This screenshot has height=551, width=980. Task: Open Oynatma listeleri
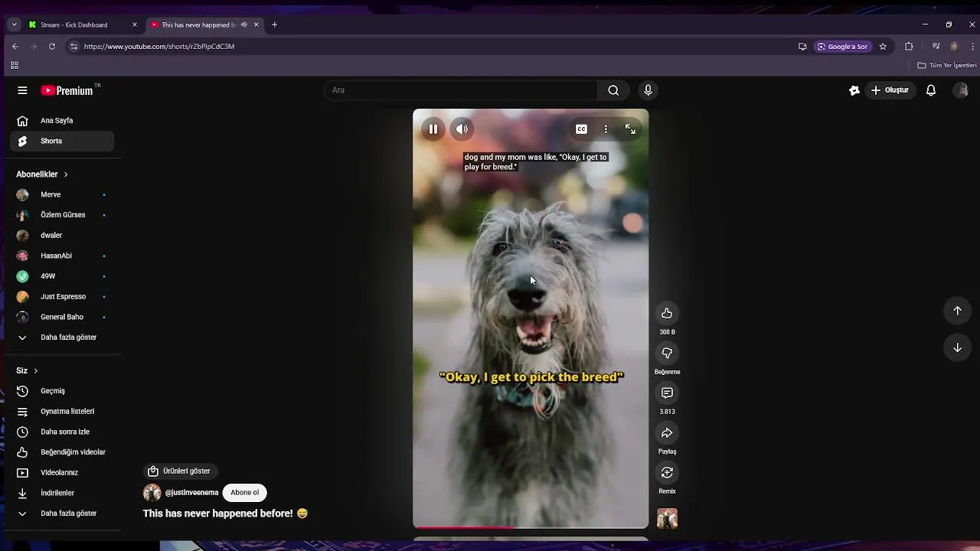(x=62, y=411)
